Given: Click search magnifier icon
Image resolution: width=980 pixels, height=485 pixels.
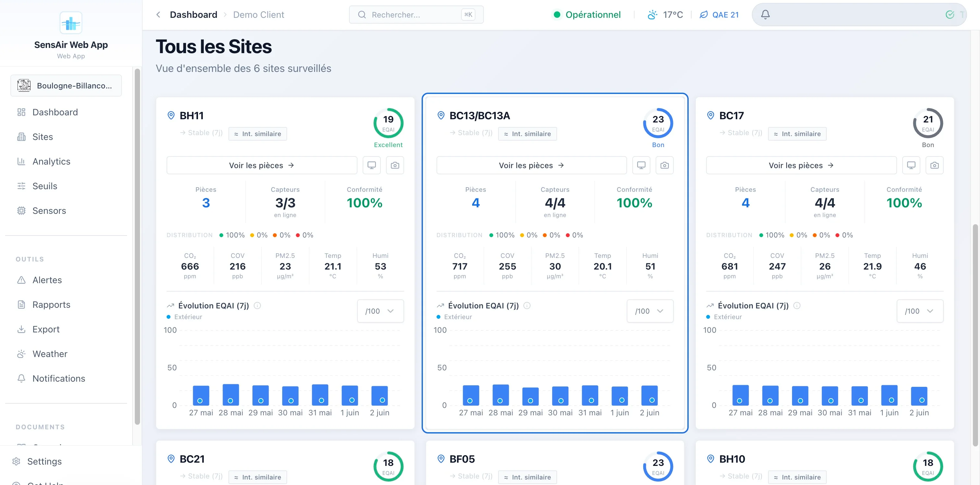Looking at the screenshot, I should (362, 15).
